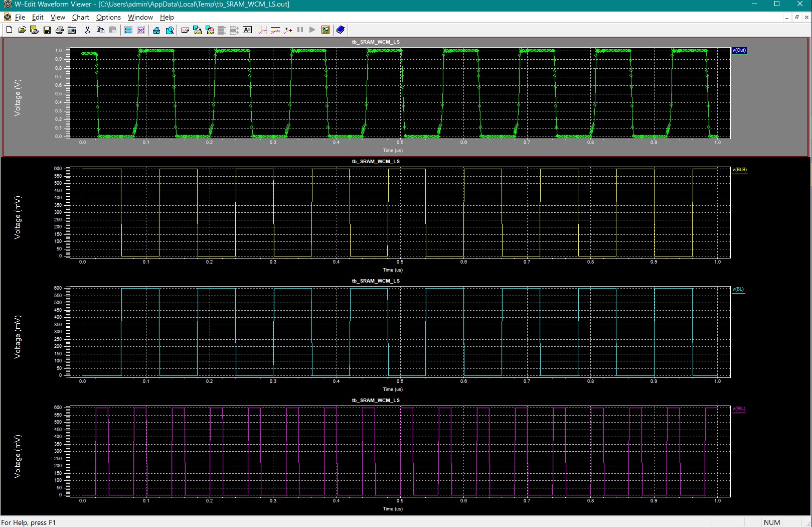Open the Options menu
812x527 pixels.
pos(108,17)
